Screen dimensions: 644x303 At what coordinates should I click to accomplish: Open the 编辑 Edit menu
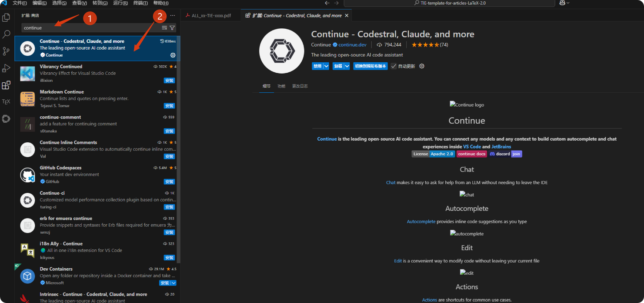point(40,3)
